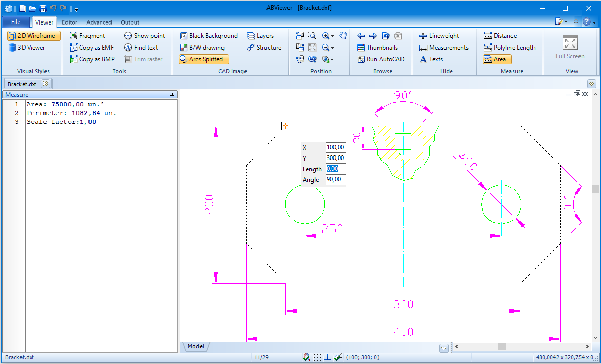Expand the 3D orbit dropdown arrow
Screen dimensions: 601x364
(332, 60)
